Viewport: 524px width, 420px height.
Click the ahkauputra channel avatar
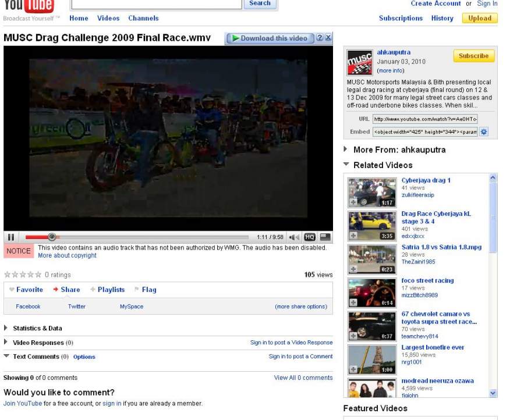(x=359, y=62)
